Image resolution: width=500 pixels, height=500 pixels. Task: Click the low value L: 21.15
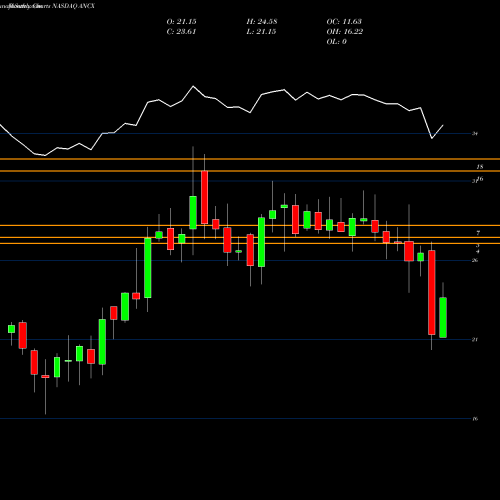261,32
